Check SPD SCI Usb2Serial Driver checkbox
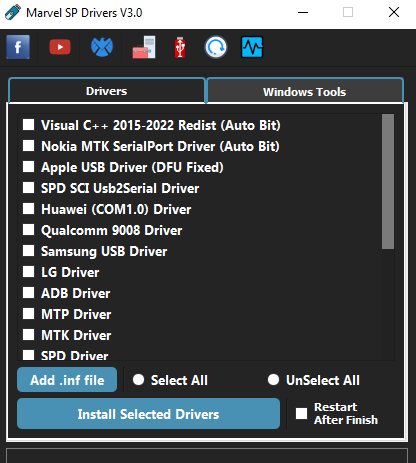 (28, 188)
